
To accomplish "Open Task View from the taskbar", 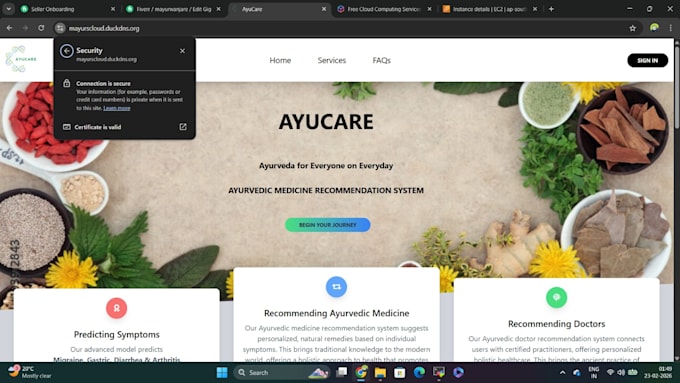I will tap(342, 372).
